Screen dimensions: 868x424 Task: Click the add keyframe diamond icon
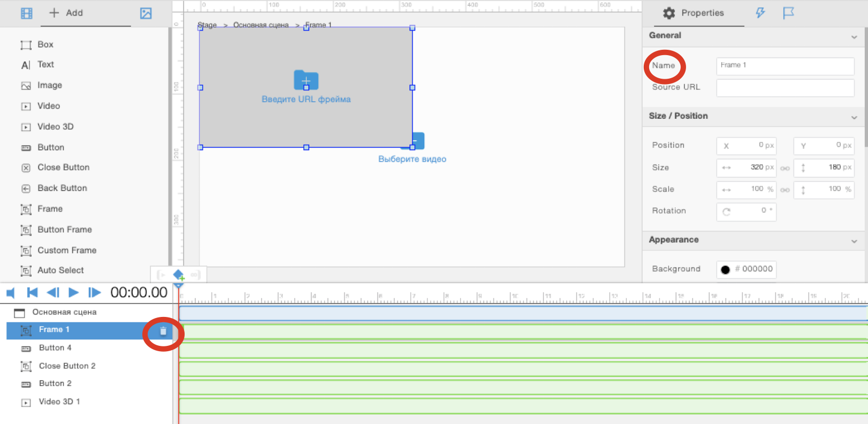[179, 275]
